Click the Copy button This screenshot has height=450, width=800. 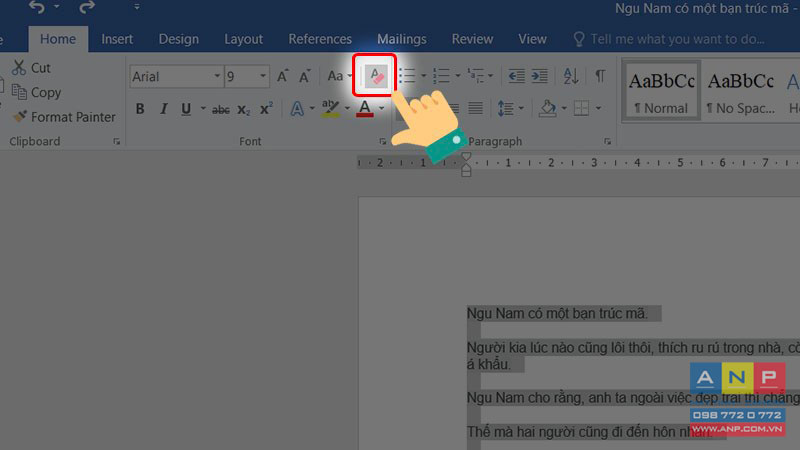[x=36, y=92]
